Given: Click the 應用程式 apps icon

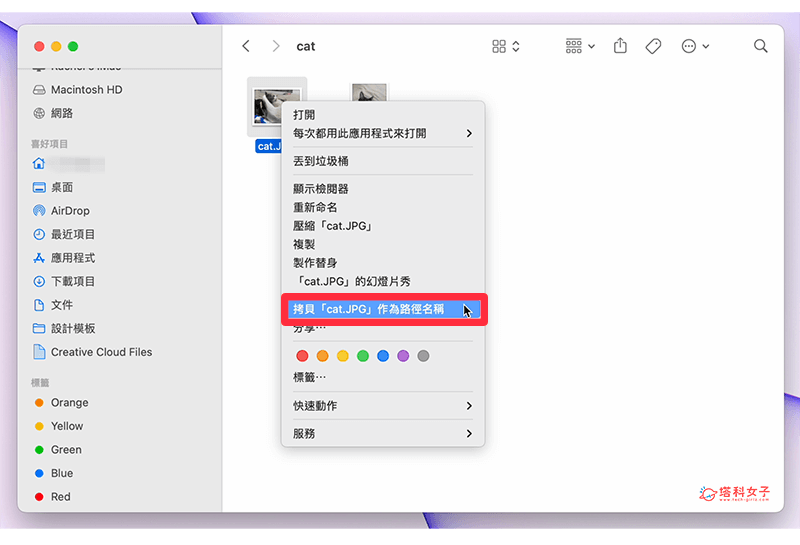Looking at the screenshot, I should pyautogui.click(x=39, y=258).
